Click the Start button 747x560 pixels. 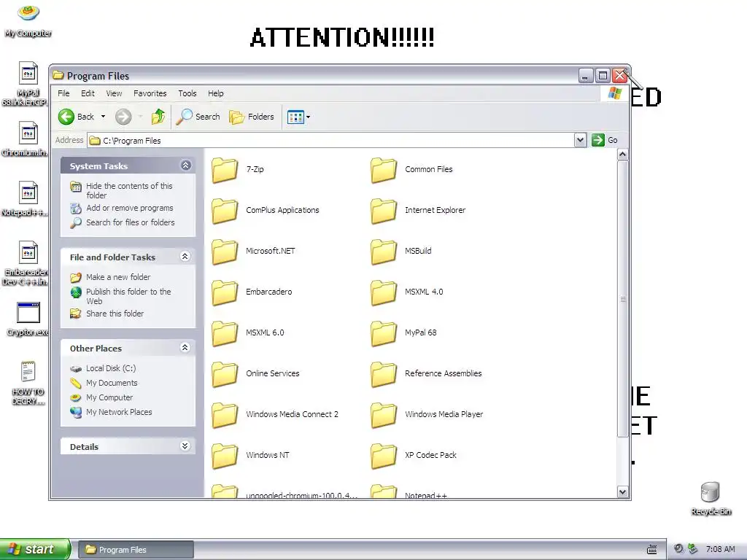coord(35,549)
